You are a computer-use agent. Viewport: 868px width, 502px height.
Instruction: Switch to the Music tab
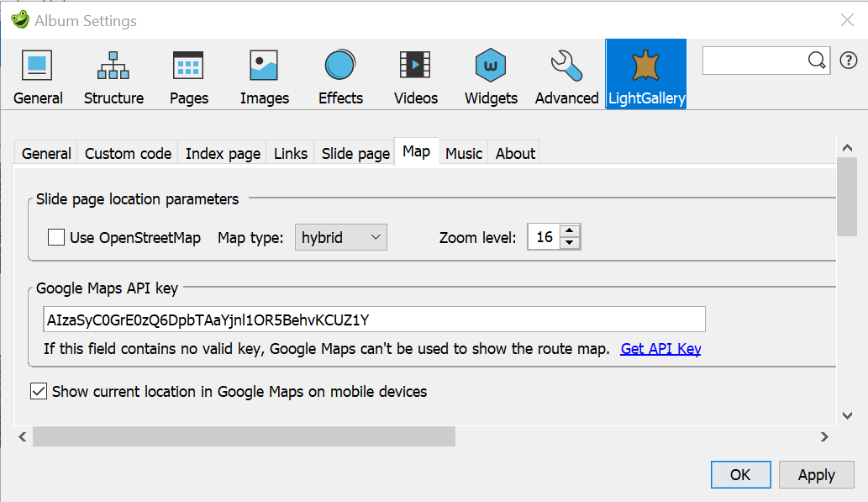tap(463, 153)
